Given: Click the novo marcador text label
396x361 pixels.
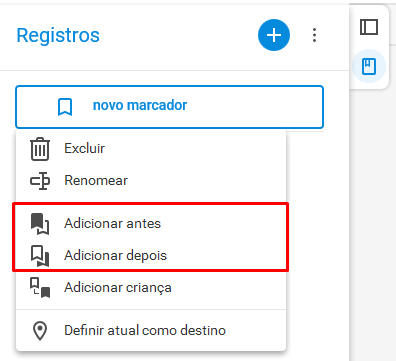Looking at the screenshot, I should [x=140, y=105].
